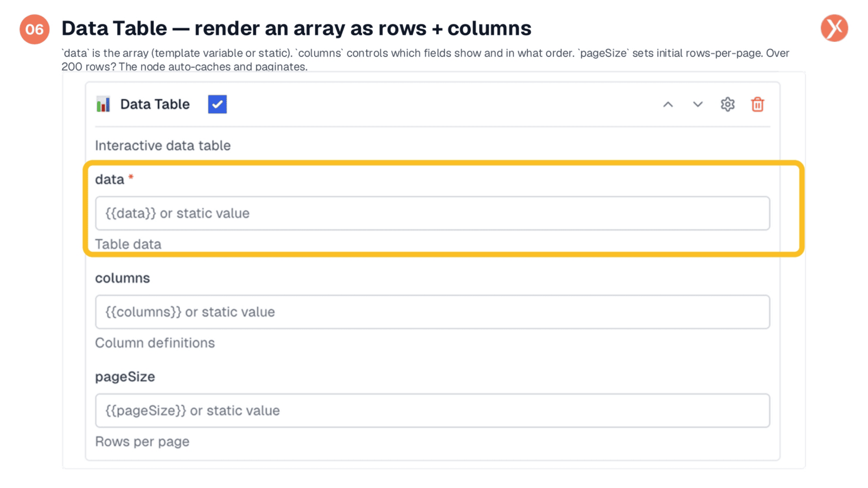The width and height of the screenshot is (868, 488).
Task: Click the 'Data Table' node title
Action: (155, 104)
